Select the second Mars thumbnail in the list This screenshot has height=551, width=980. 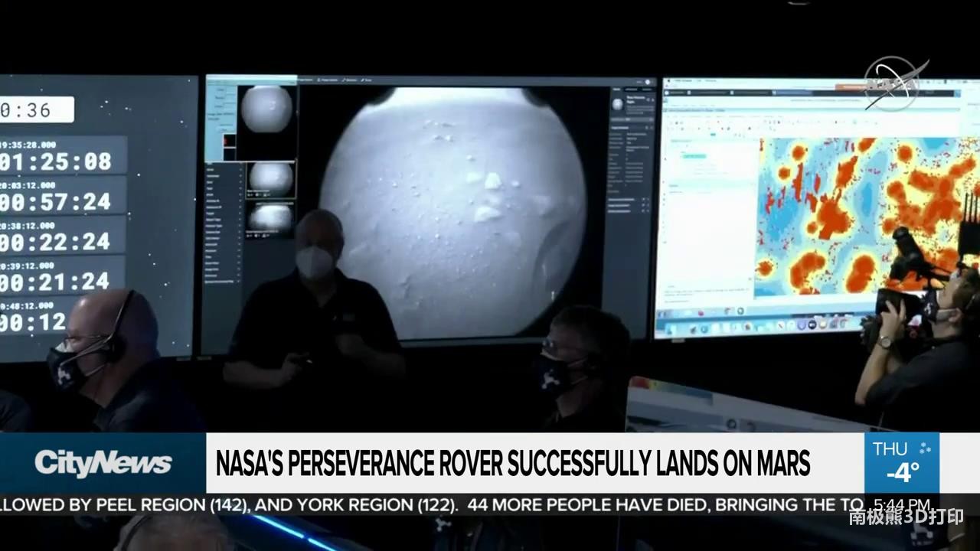270,178
